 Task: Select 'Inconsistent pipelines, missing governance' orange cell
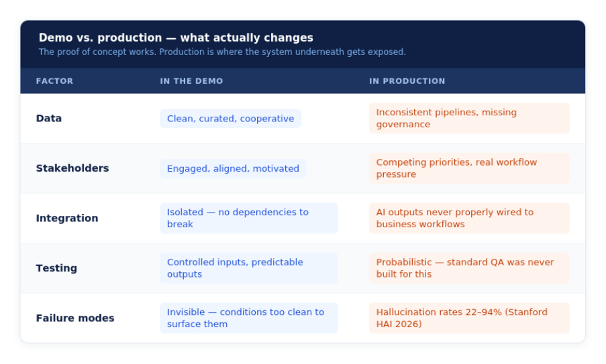[469, 118]
